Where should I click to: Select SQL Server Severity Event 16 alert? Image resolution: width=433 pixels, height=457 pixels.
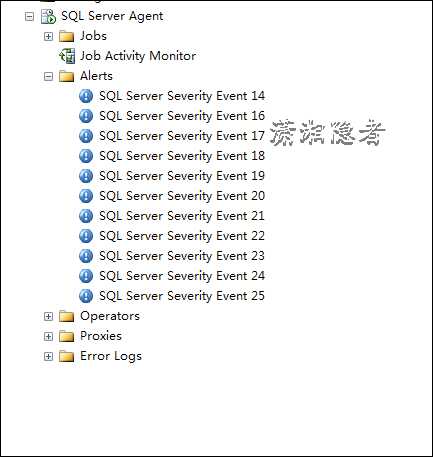182,116
